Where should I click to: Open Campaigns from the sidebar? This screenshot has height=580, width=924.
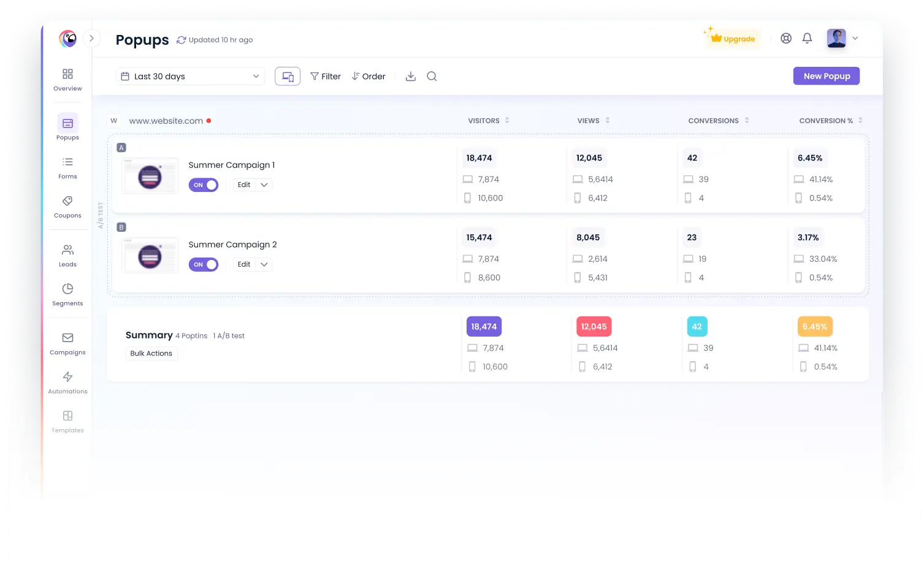coord(67,344)
